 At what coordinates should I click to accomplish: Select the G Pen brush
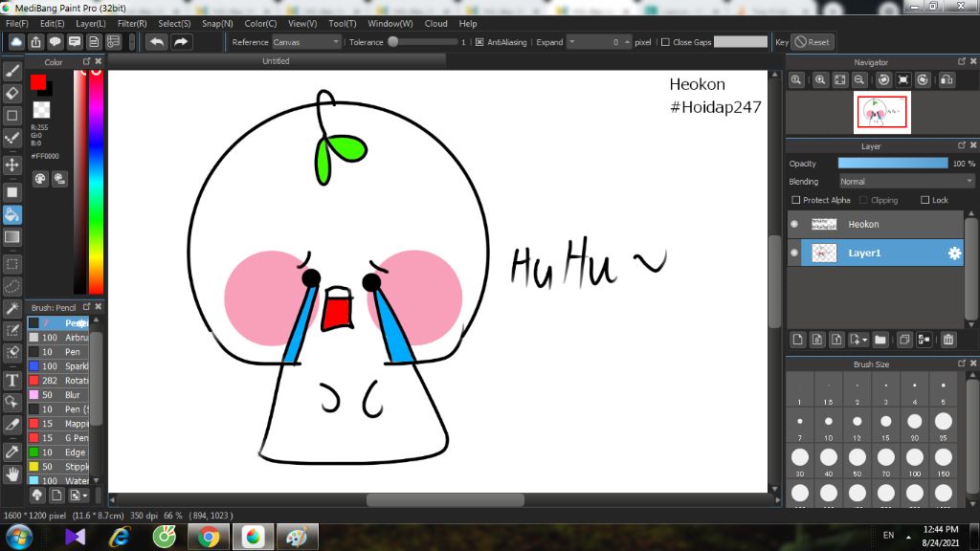[x=58, y=438]
